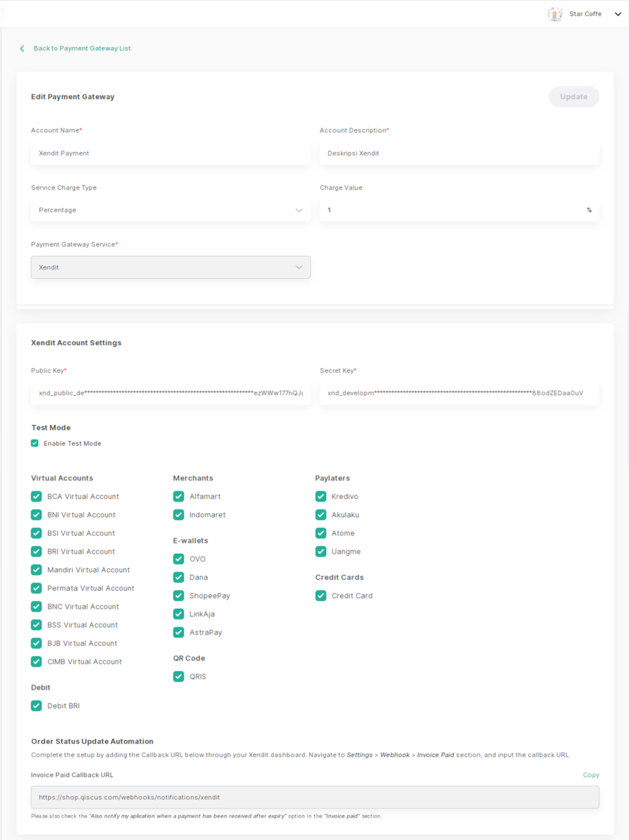Click the Update button
This screenshot has height=840, width=629.
574,97
